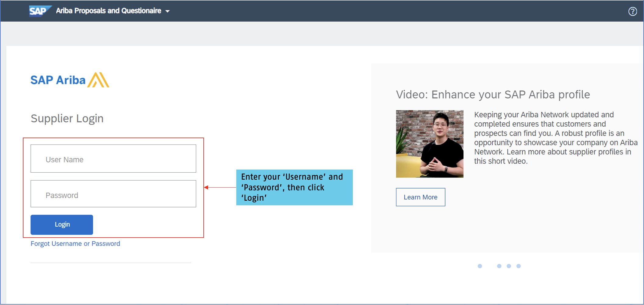Focus the User Name field

113,159
